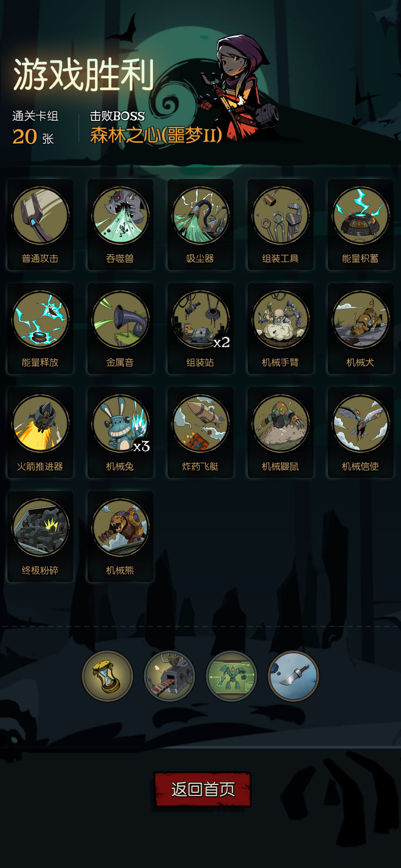Tap the 金属音 horn card
This screenshot has width=401, height=868.
[120, 328]
